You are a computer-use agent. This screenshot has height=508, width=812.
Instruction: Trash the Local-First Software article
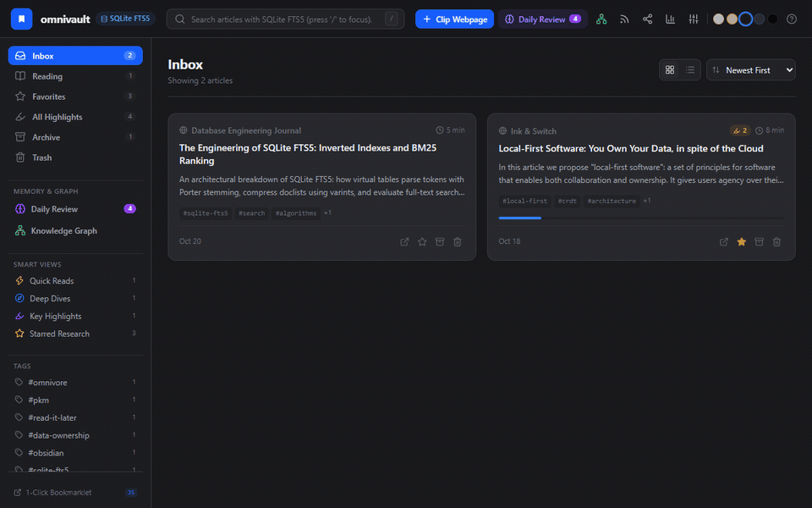click(x=776, y=241)
